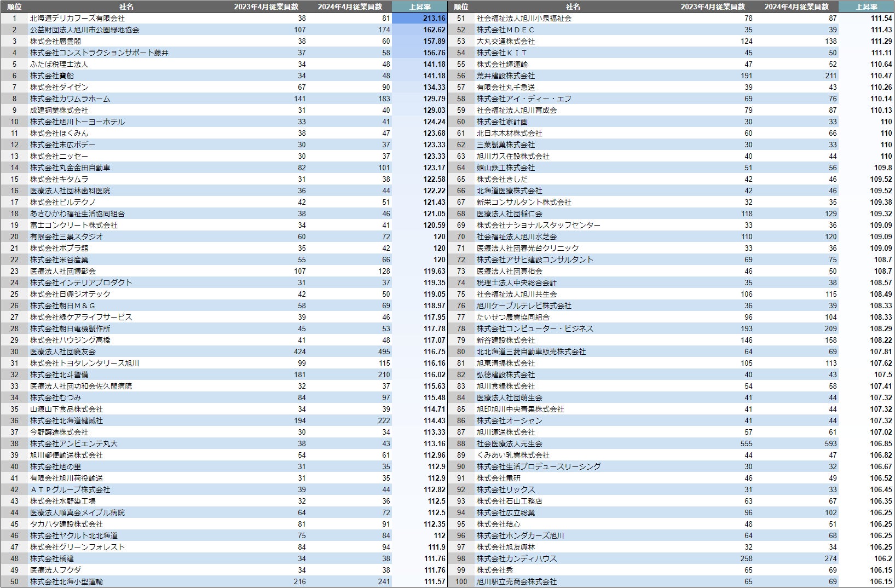Click the 上昇率 header above 111.54
The height and width of the screenshot is (588, 895).
[867, 7]
